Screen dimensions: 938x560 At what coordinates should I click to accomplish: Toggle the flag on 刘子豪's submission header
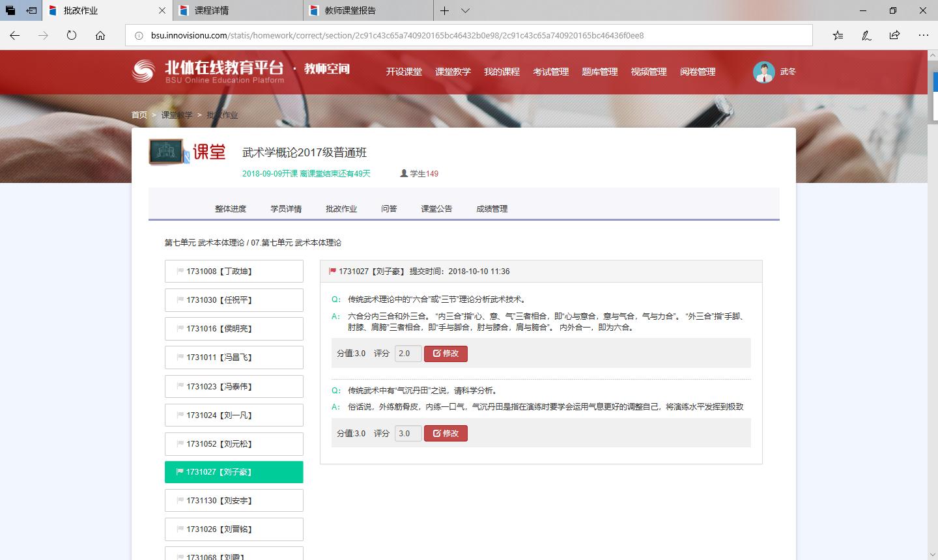tap(333, 271)
